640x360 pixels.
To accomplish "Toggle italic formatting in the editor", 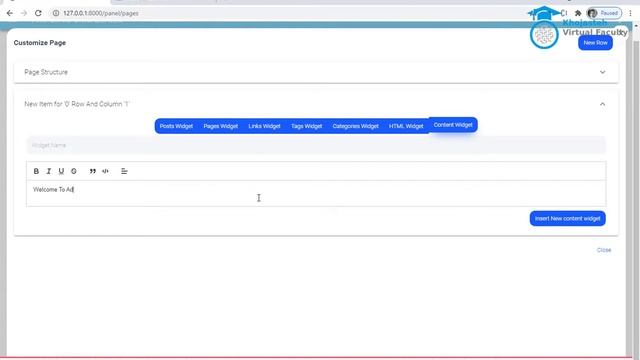I will 49,171.
